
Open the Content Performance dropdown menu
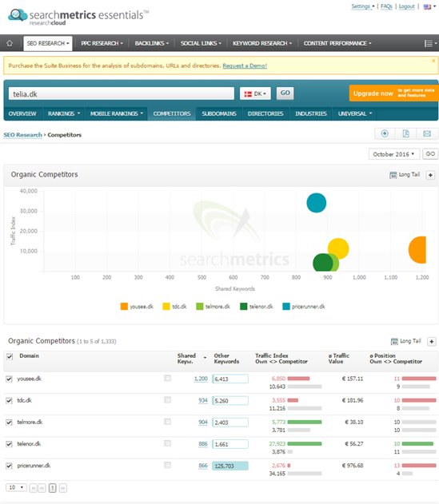point(337,43)
